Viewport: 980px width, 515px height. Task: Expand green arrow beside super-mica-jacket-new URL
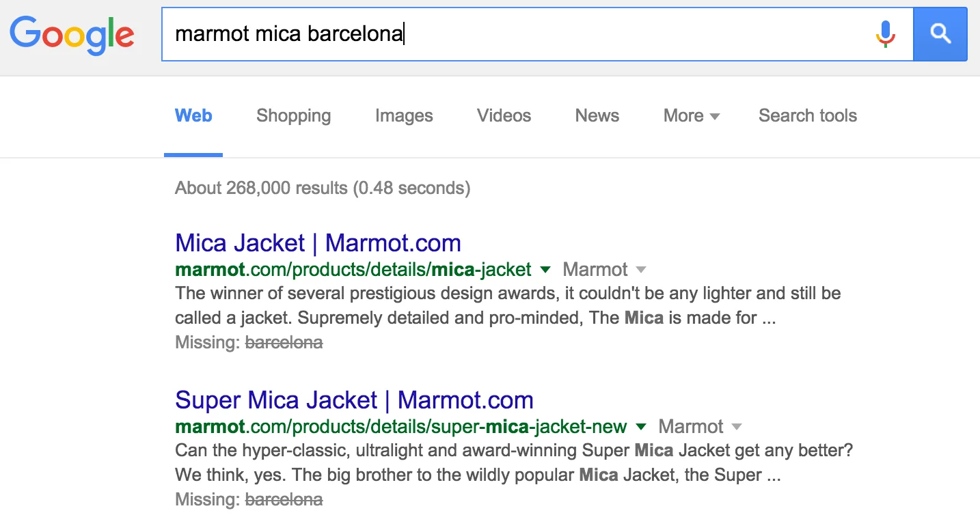point(641,427)
